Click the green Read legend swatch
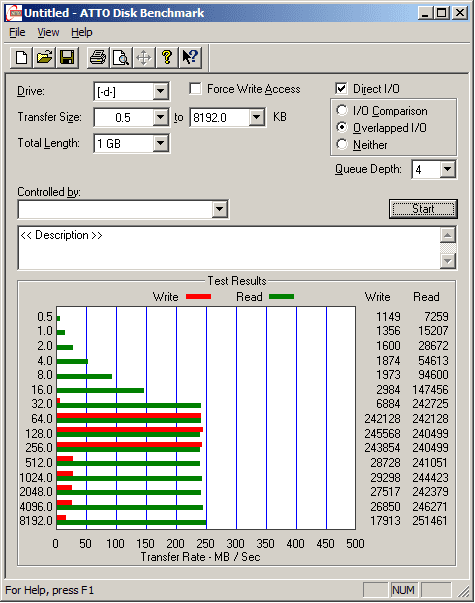 point(282,297)
